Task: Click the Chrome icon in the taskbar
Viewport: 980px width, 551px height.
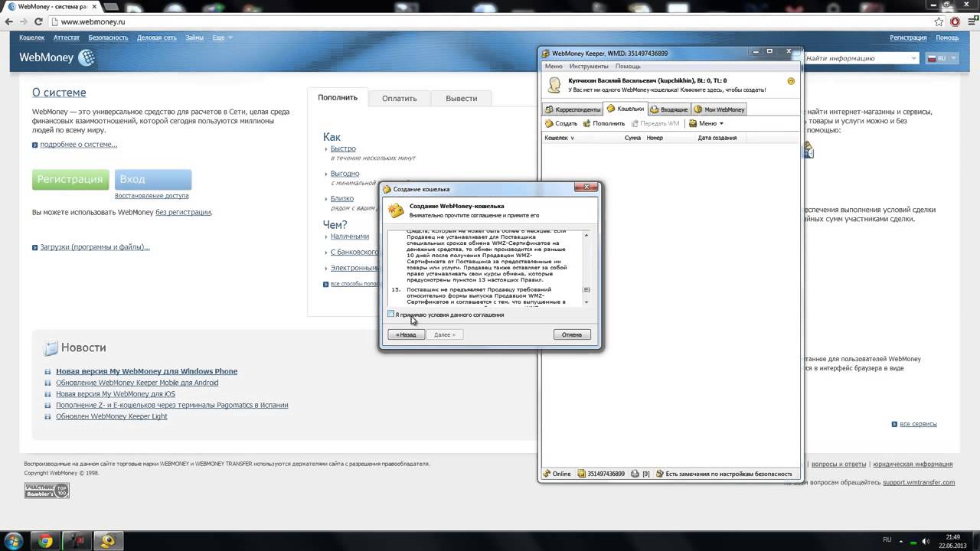Action: [x=45, y=541]
